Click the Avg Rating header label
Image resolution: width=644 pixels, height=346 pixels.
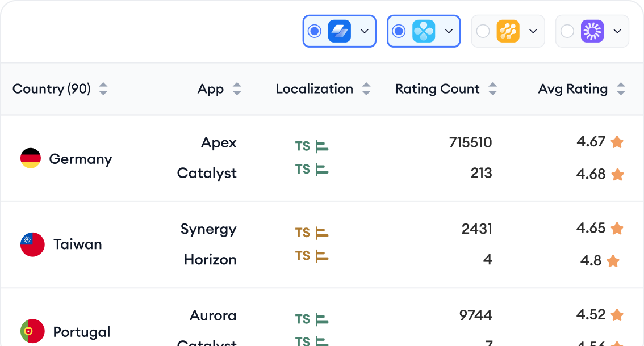point(573,88)
